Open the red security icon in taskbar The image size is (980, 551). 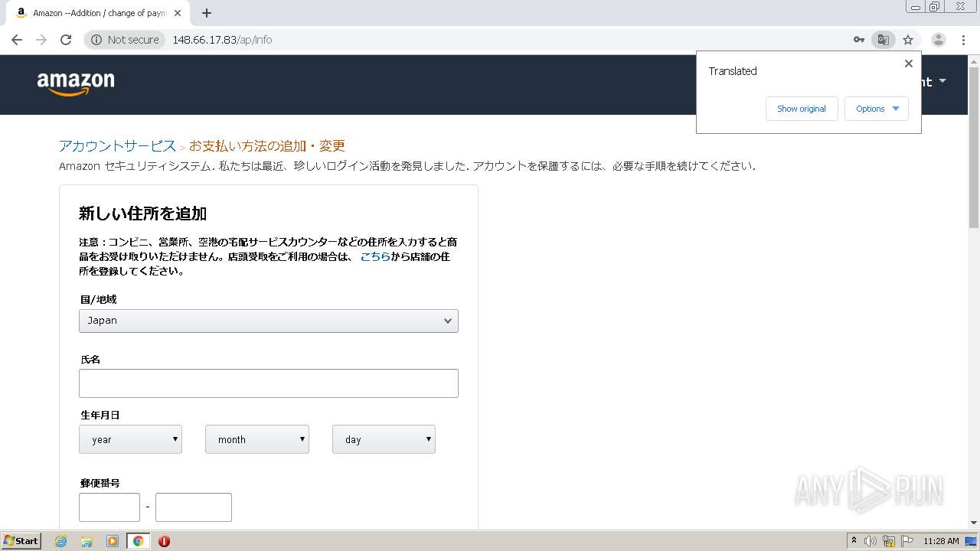(164, 541)
